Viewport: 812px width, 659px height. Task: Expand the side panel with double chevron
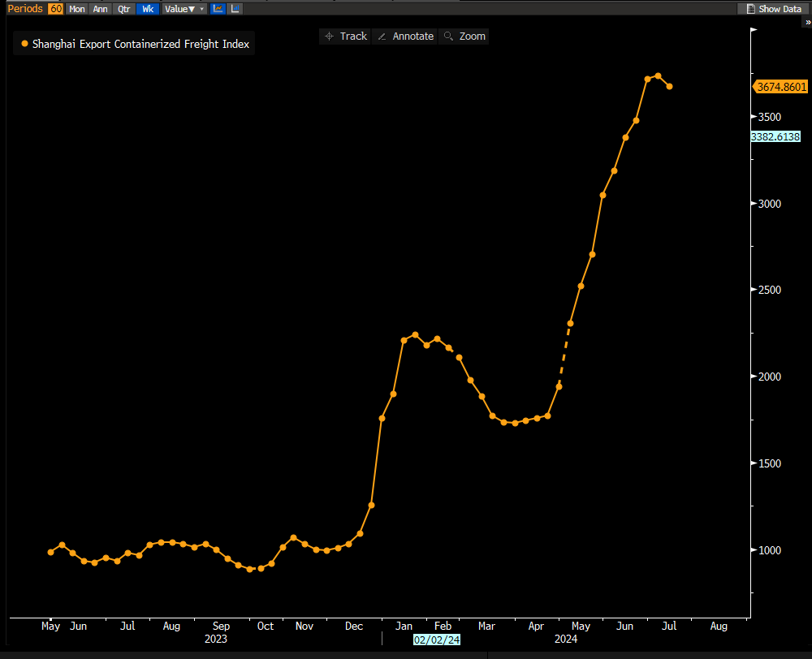point(808,22)
